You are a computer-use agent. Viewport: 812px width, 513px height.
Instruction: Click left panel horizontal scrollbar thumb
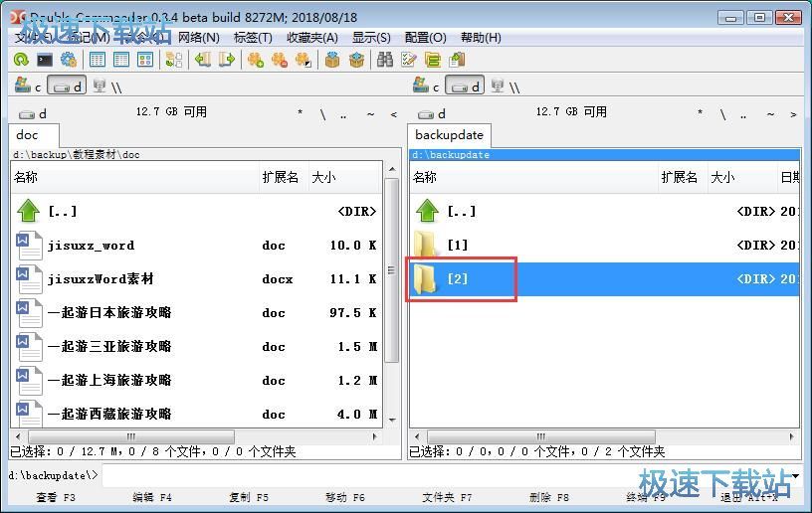tap(129, 436)
